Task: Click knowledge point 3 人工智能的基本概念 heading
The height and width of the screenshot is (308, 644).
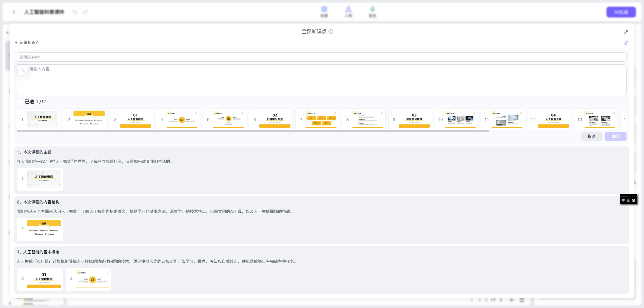Action: point(38,252)
